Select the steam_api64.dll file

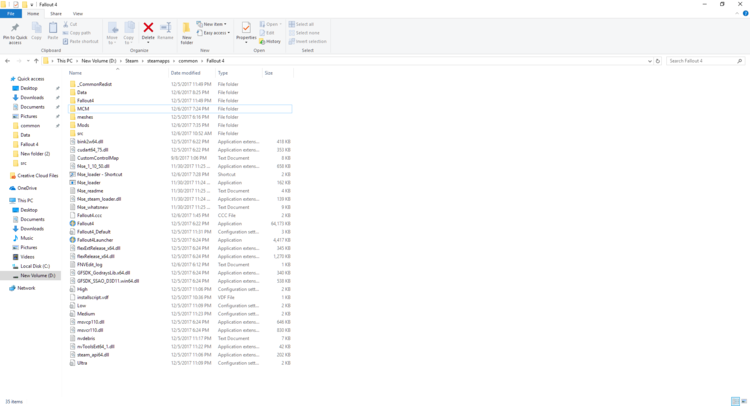point(180,355)
